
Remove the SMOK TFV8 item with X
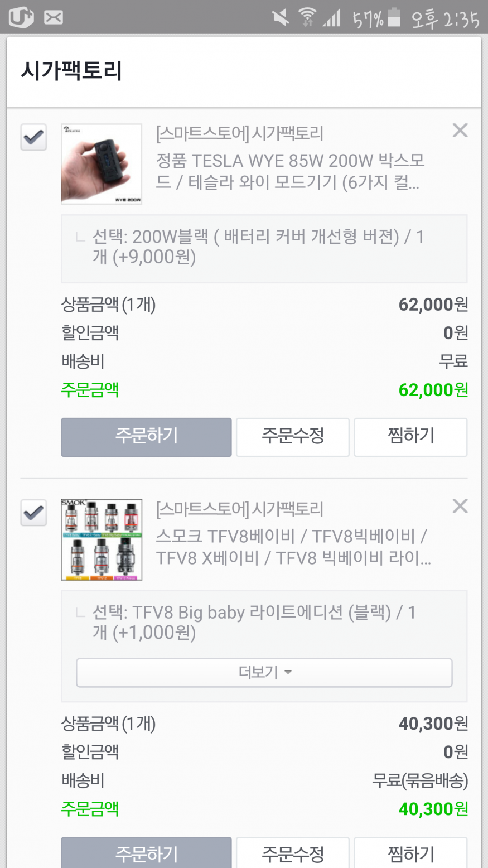pyautogui.click(x=460, y=506)
